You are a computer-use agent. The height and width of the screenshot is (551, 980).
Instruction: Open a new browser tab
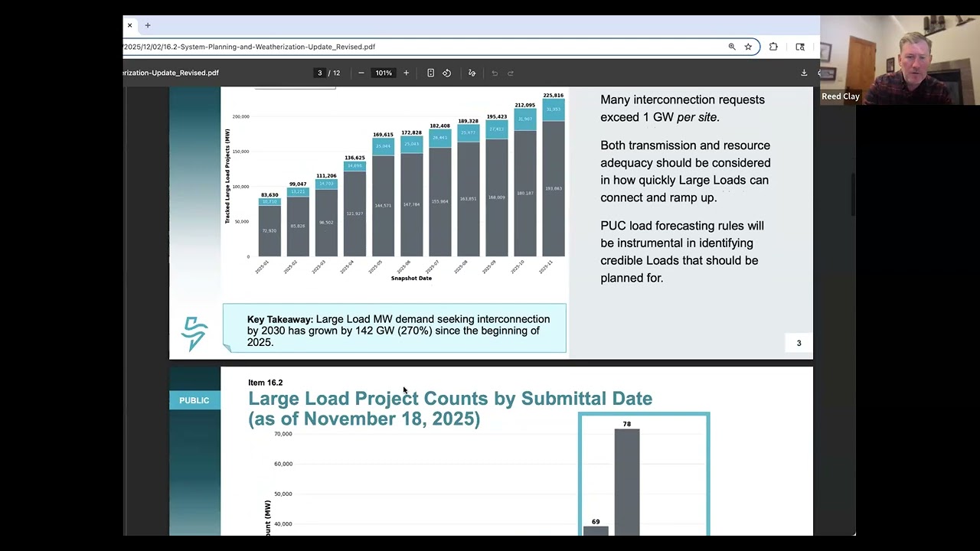[x=148, y=25]
